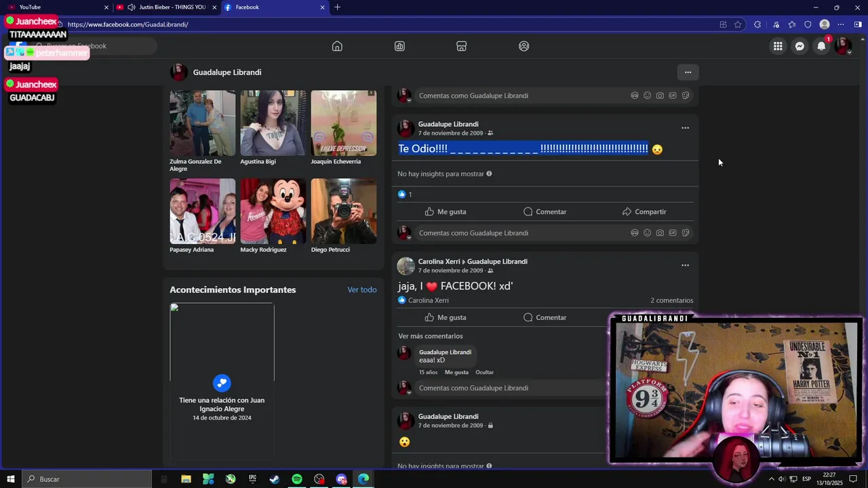
Task: Open friend photo of Joaquin Echeverría
Action: coord(344,123)
